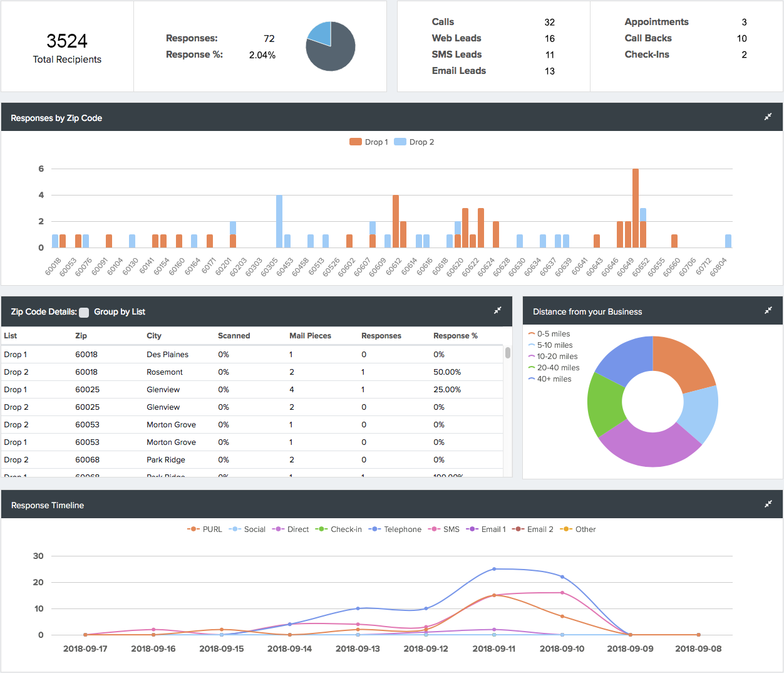
Task: Sort table by City column header
Action: (x=154, y=336)
